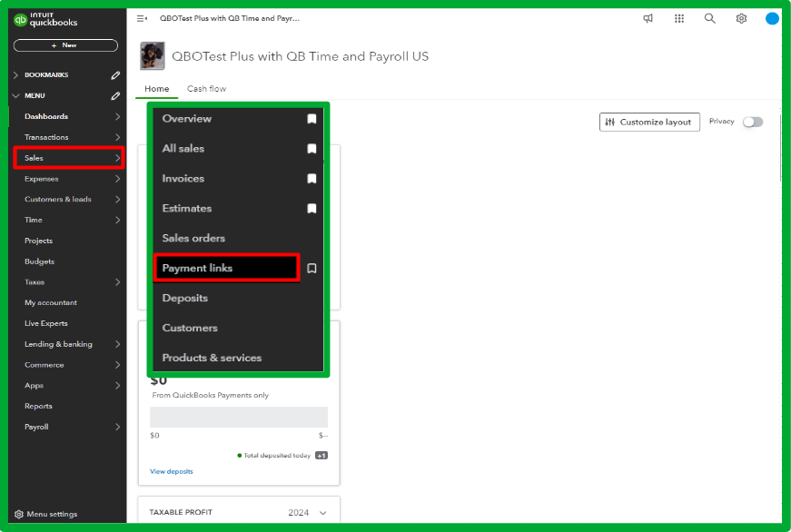The height and width of the screenshot is (532, 791).
Task: Open Products & services from flyout
Action: [212, 358]
